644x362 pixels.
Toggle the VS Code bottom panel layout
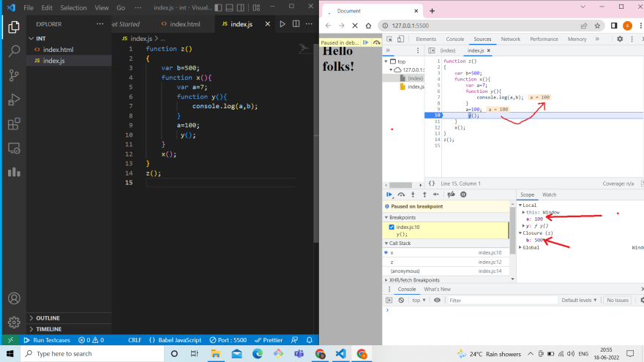(230, 7)
